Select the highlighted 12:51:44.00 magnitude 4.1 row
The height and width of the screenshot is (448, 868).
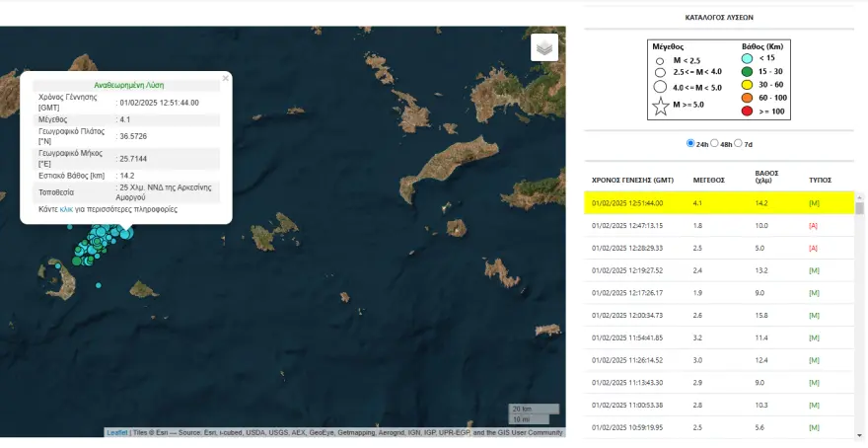click(718, 203)
